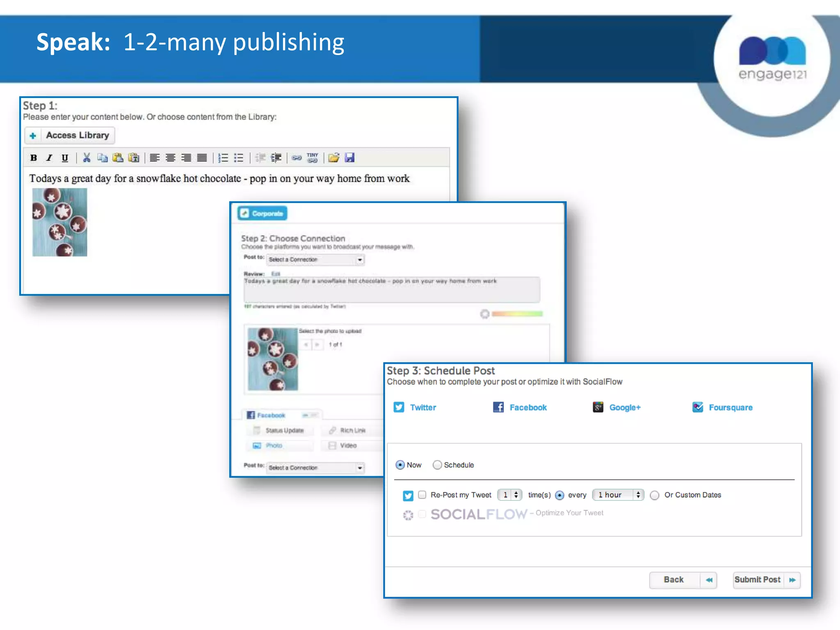Insert a bulleted list
The image size is (840, 630).
pyautogui.click(x=239, y=158)
